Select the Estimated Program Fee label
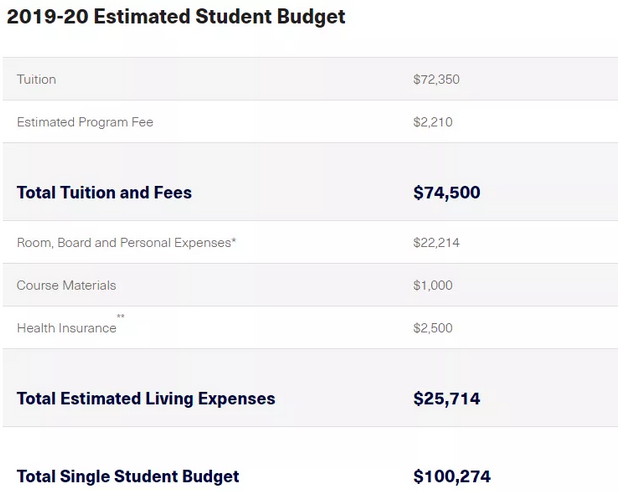 pyautogui.click(x=85, y=122)
